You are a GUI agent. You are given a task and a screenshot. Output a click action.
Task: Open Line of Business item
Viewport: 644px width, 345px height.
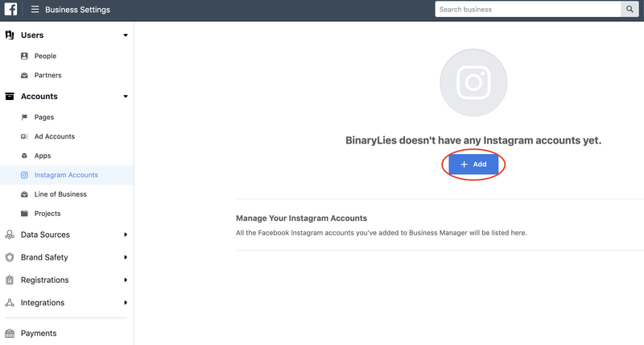click(60, 194)
